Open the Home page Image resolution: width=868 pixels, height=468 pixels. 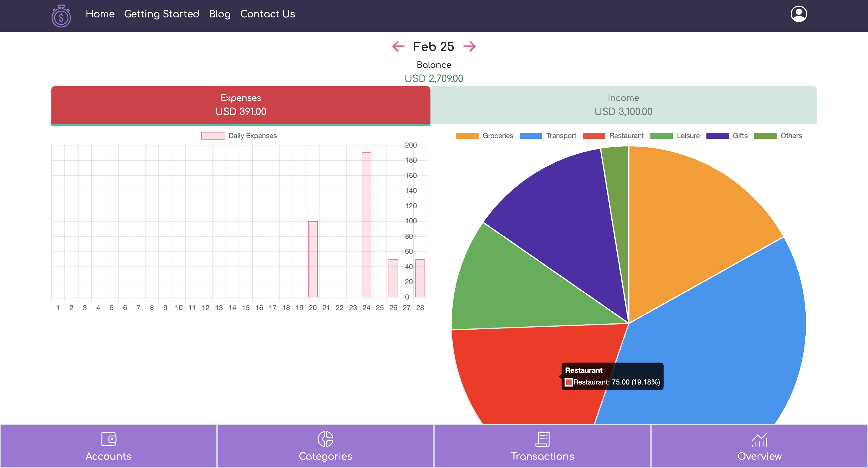tap(100, 14)
